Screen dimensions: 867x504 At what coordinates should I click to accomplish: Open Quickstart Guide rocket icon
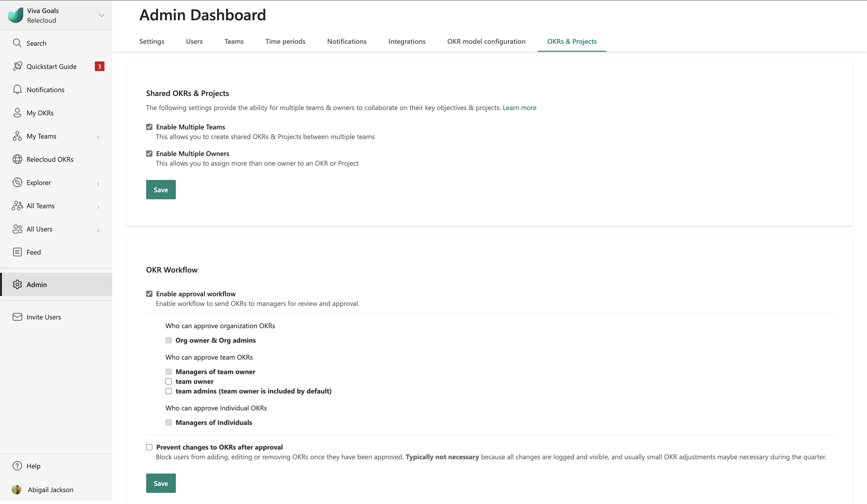[x=17, y=66]
